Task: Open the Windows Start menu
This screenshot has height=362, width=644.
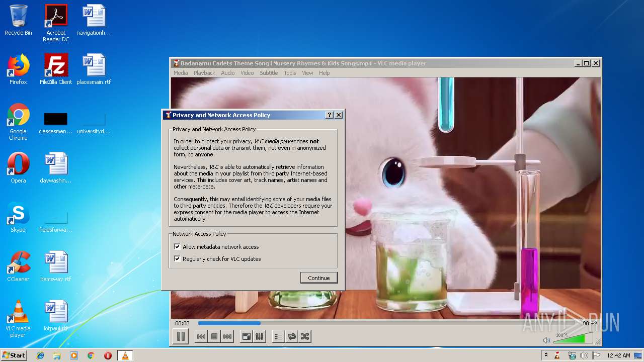Action: point(14,355)
